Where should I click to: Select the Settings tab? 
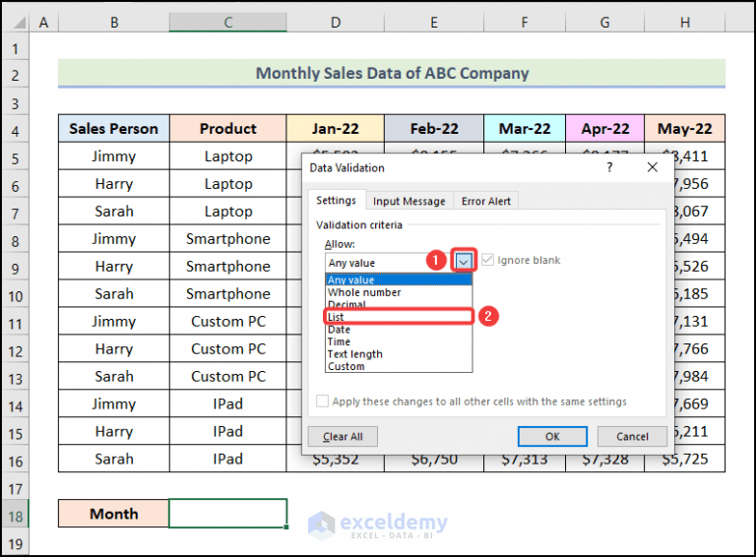tap(336, 200)
